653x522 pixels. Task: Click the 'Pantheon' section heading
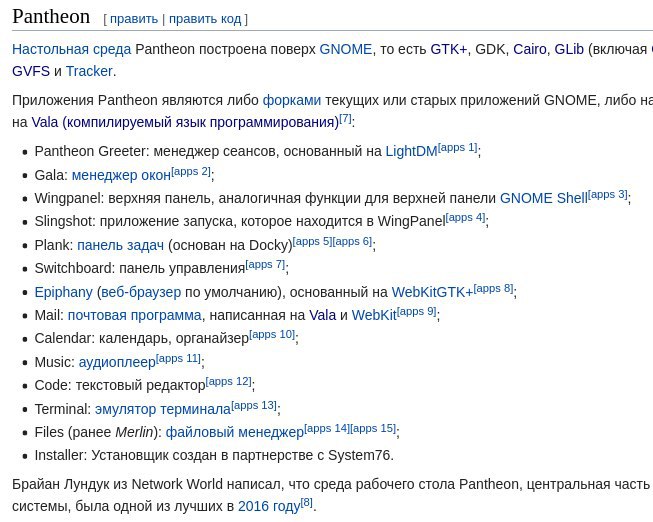click(x=51, y=17)
